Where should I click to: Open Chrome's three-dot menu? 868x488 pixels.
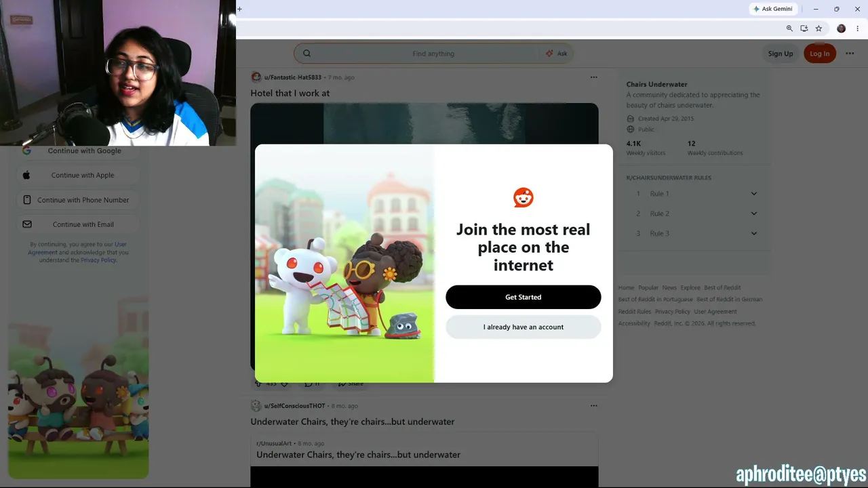[857, 28]
